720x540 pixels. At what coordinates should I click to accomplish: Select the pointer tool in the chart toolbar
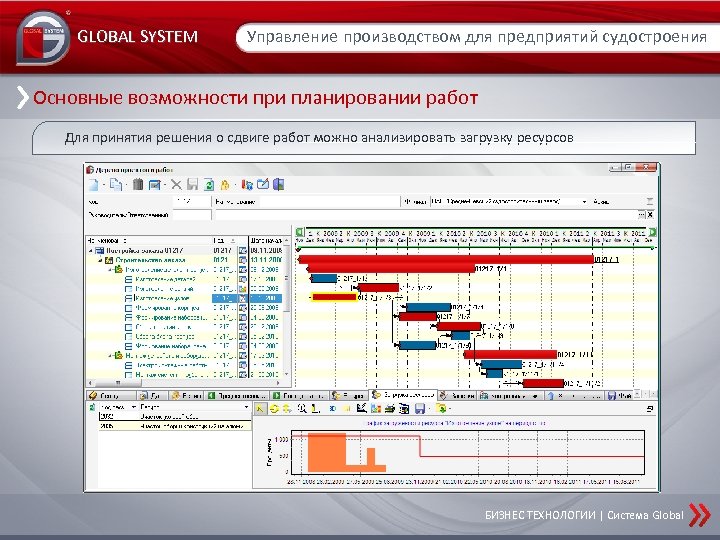(x=260, y=408)
